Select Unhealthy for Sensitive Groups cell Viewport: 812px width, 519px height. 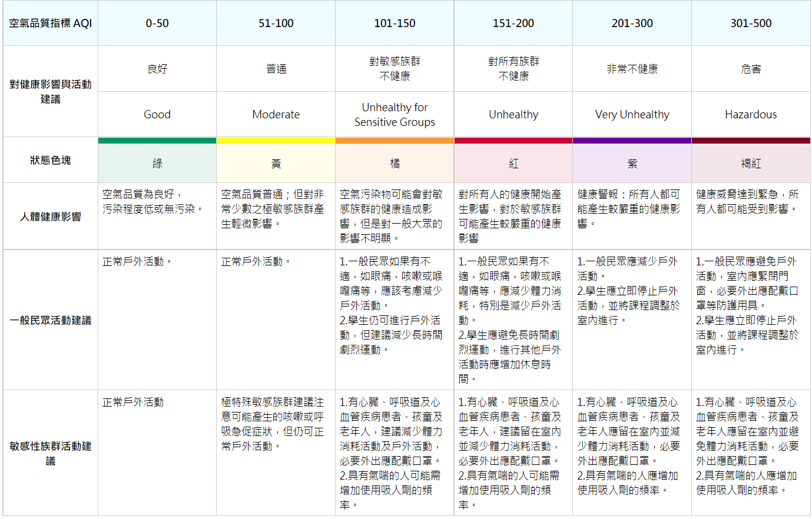pos(395,115)
